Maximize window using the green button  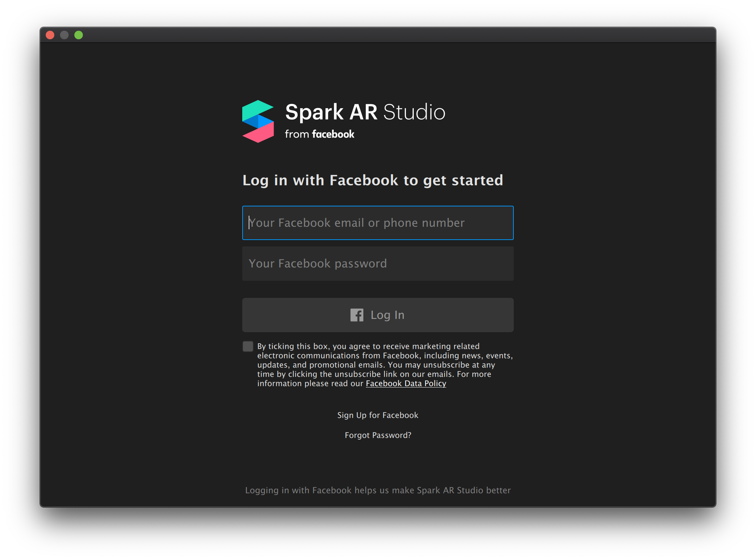click(79, 35)
